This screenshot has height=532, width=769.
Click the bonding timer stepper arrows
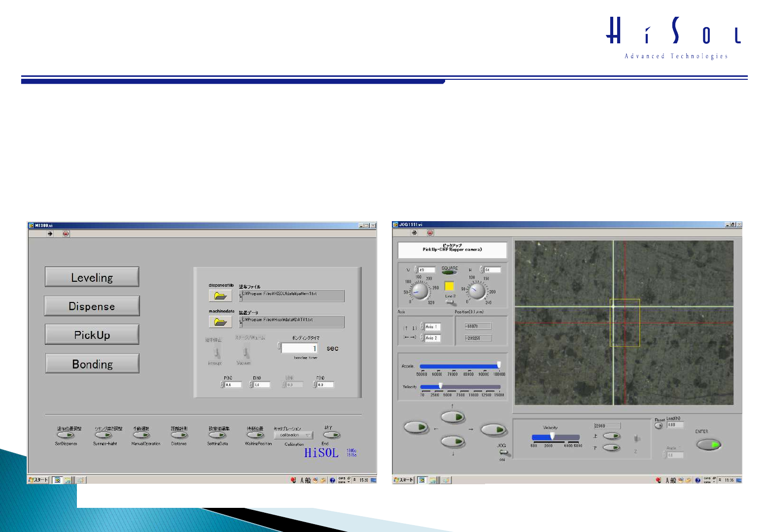tap(279, 347)
